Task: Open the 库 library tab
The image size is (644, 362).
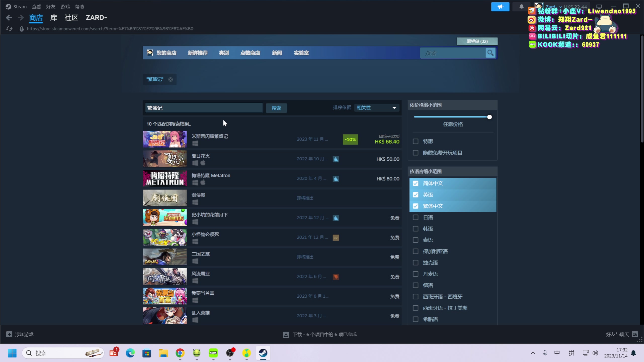Action: click(x=54, y=18)
